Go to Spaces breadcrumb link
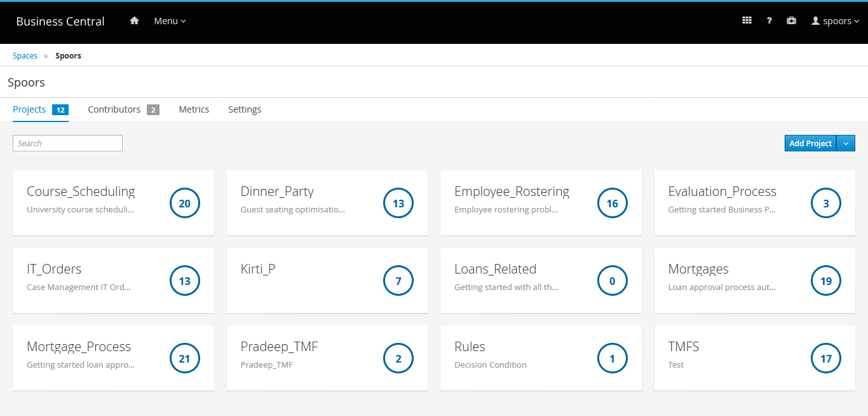 coord(25,56)
